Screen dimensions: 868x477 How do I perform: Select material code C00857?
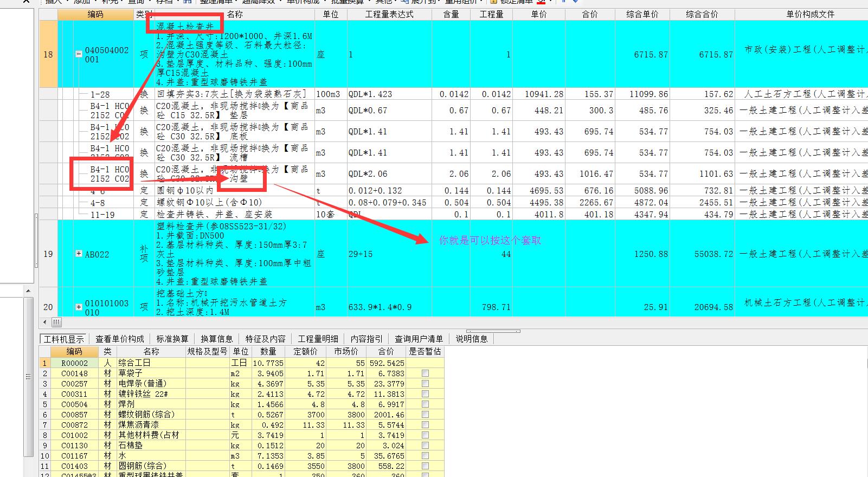pyautogui.click(x=74, y=415)
